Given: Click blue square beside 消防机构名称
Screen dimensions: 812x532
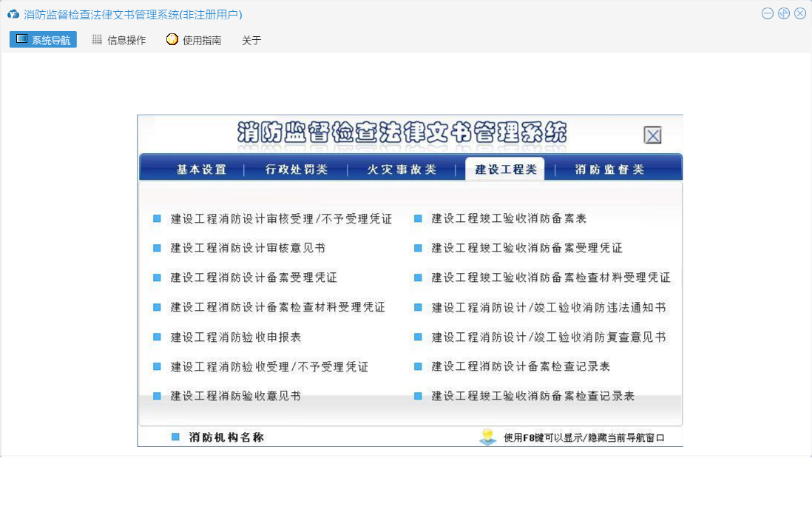Looking at the screenshot, I should 175,437.
